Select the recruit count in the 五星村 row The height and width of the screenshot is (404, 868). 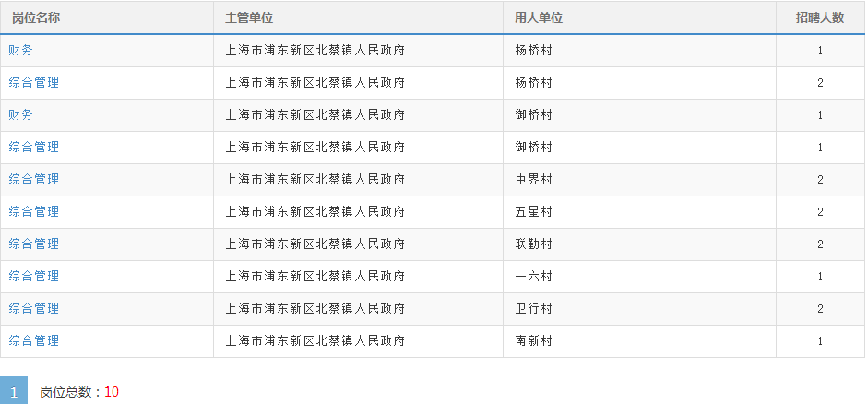(x=820, y=212)
